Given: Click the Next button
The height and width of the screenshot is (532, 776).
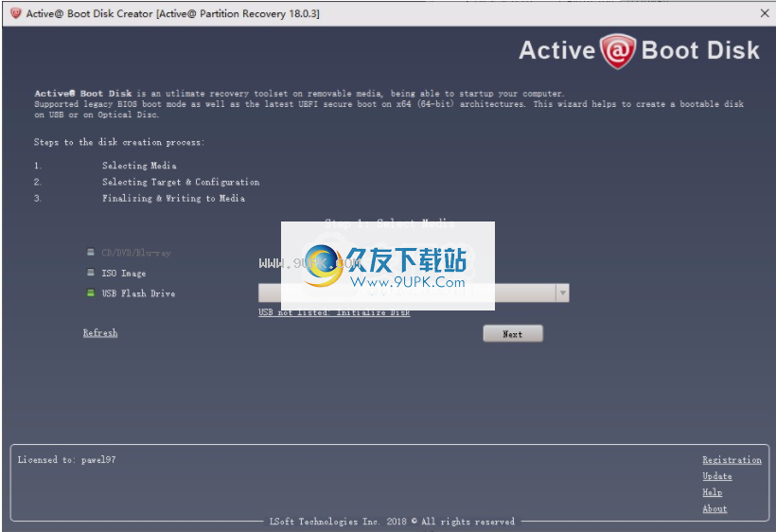Looking at the screenshot, I should click(513, 334).
